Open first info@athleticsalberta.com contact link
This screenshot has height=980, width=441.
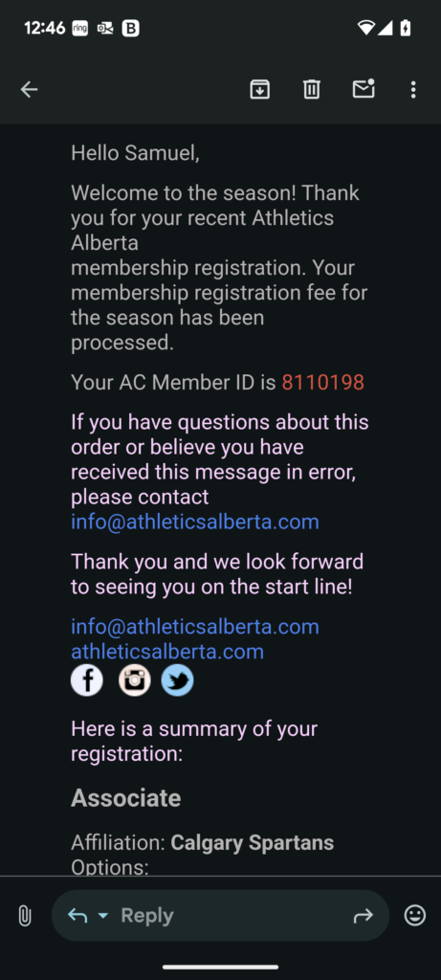195,522
